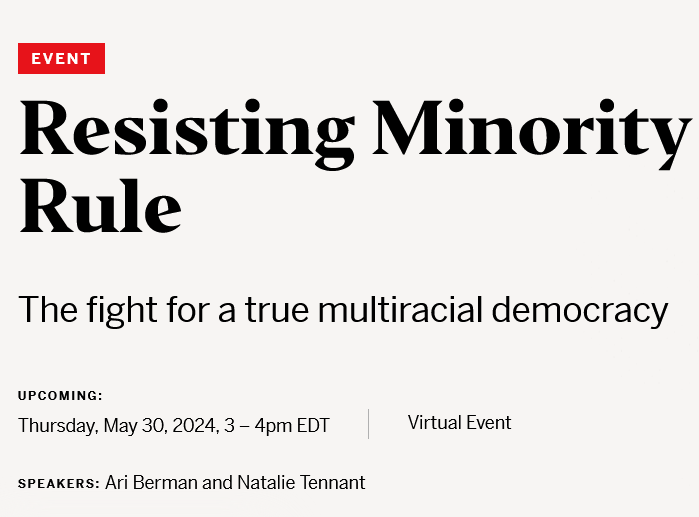The width and height of the screenshot is (699, 517).
Task: Click the UPCOMING label
Action: point(60,396)
